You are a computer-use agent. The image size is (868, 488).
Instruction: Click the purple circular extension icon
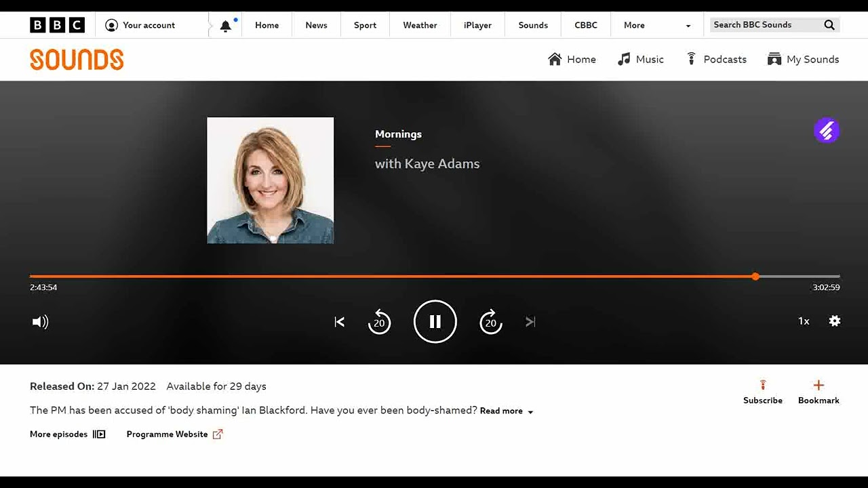point(827,130)
